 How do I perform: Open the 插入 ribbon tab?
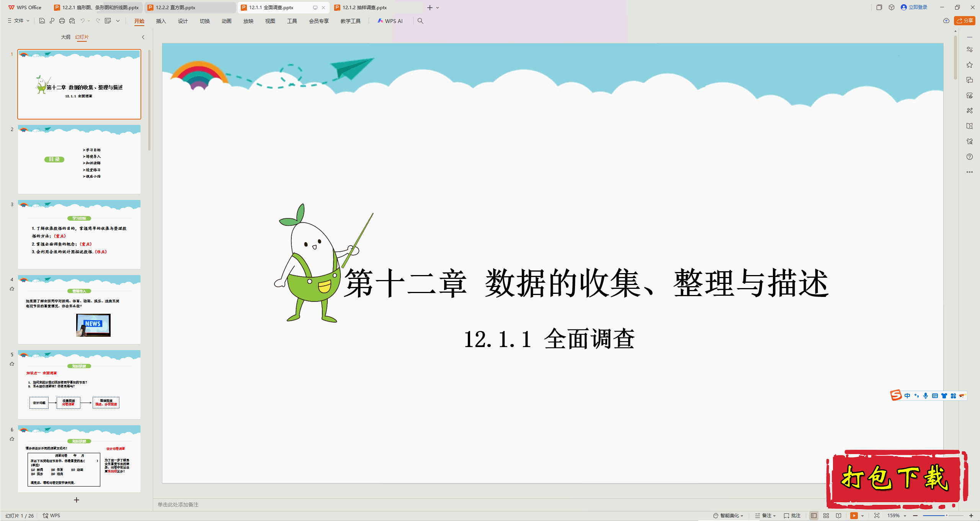pos(161,21)
